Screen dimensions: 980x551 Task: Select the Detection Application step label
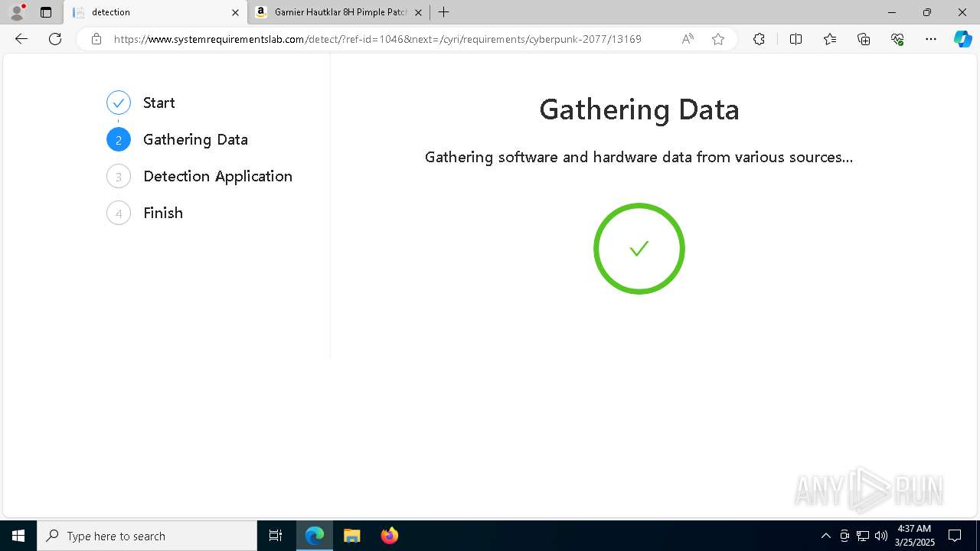[217, 176]
